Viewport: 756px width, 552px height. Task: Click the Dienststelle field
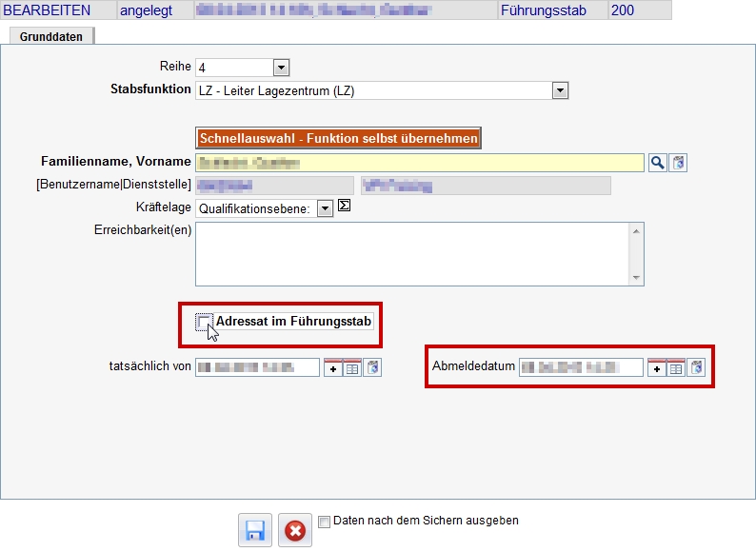[x=486, y=186]
